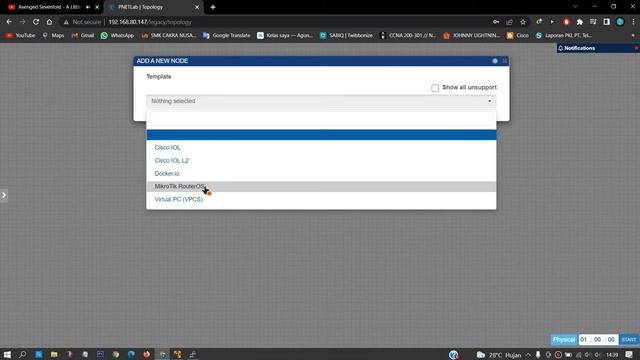The image size is (640, 360).
Task: Click the microphone tray icon
Action: 538,355
